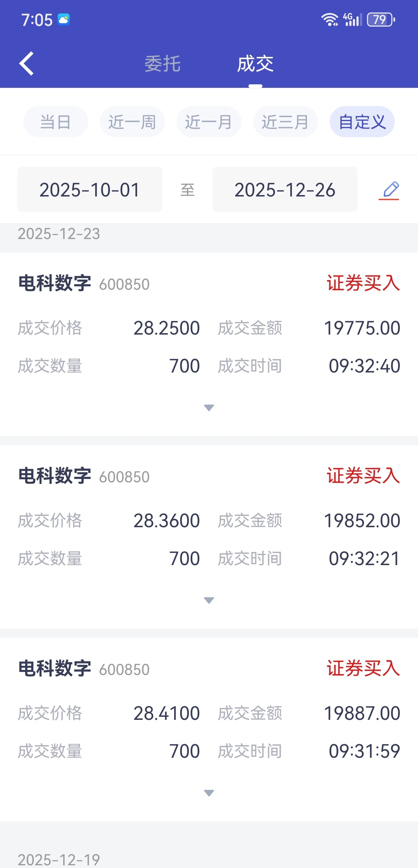Select the 自定义 filter chip

362,122
